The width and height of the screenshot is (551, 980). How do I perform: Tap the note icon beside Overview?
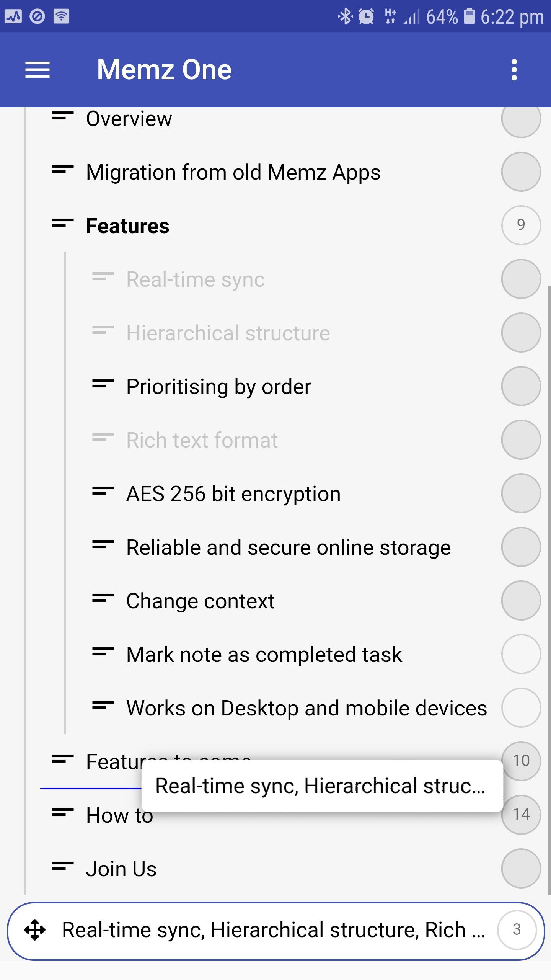tap(63, 116)
